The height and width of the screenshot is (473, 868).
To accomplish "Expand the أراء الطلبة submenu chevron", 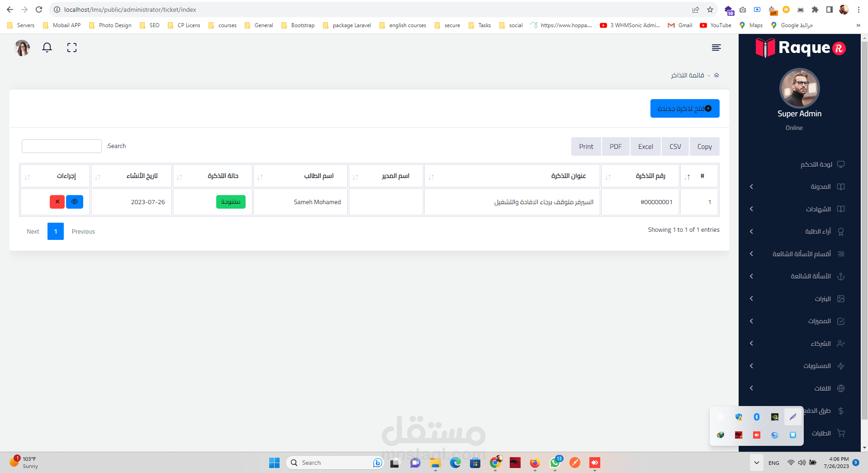I will (751, 231).
